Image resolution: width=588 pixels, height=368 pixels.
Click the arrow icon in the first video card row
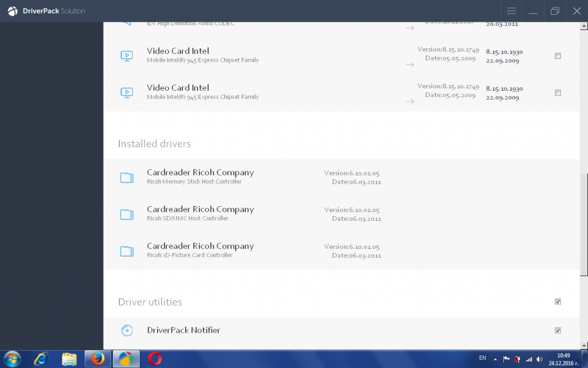[409, 65]
